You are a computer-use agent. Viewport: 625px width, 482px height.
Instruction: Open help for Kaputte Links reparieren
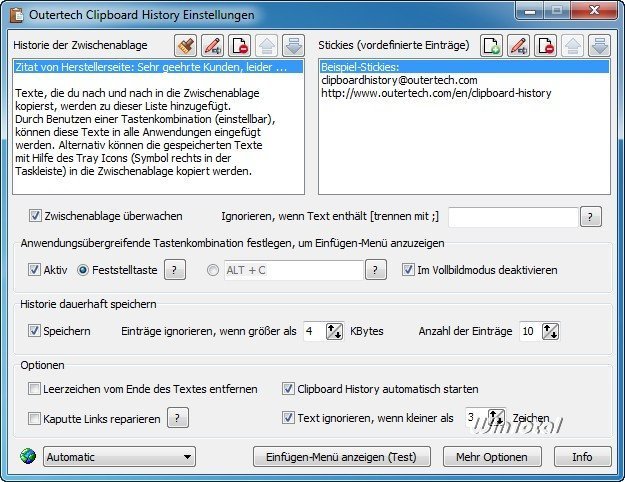(178, 418)
